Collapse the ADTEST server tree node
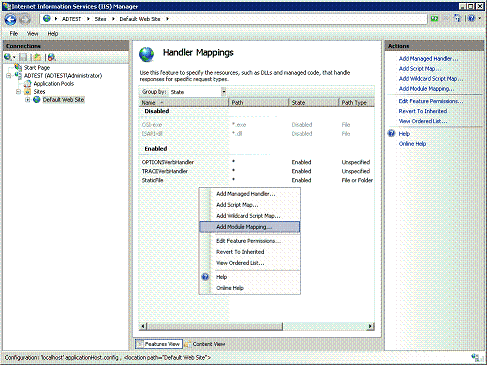The image size is (487, 365). (8, 76)
